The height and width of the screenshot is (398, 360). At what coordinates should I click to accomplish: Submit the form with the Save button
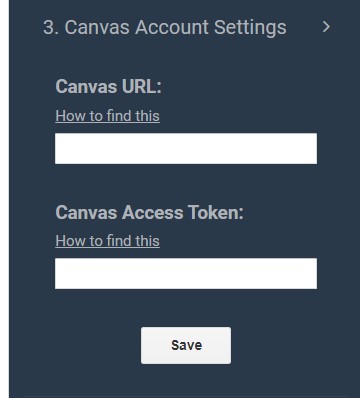(186, 345)
